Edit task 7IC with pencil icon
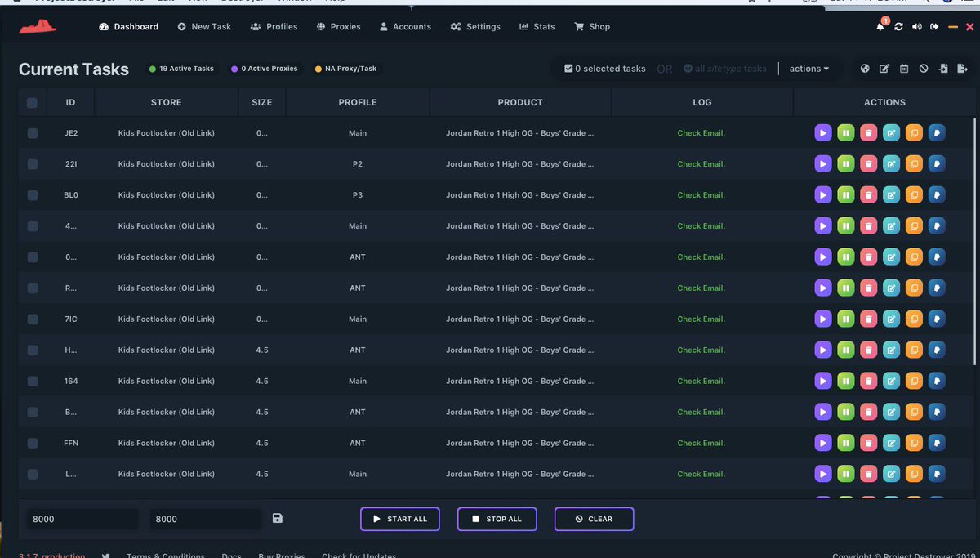Viewport: 980px width, 558px height. tap(892, 319)
